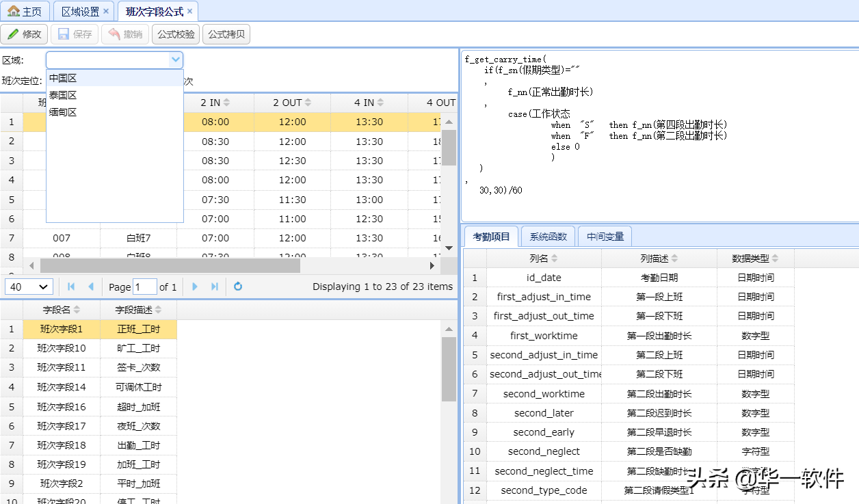Click the shift grid horizontal scrollbar thumb
The image size is (859, 504).
click(170, 265)
